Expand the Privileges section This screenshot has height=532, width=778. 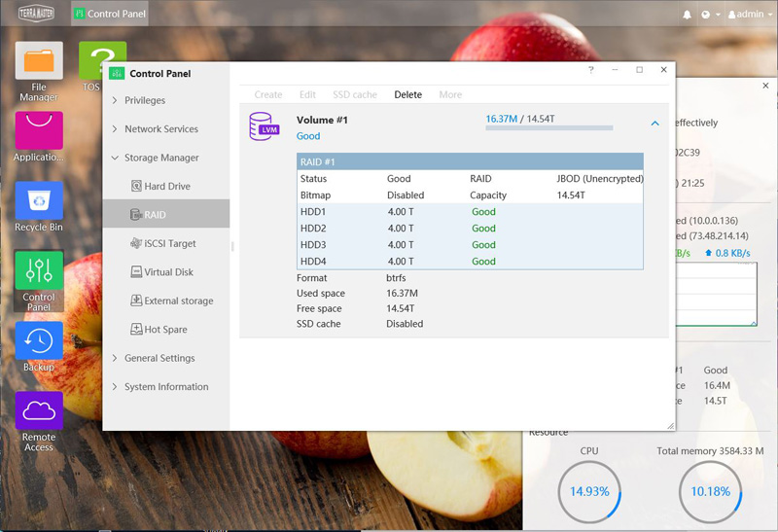[144, 100]
